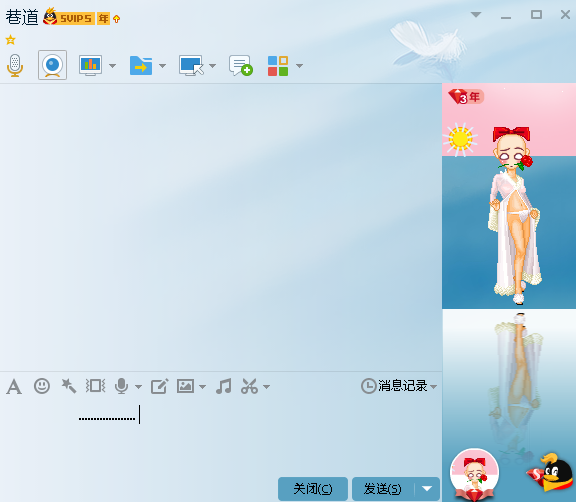Close the chat window with X
Viewport: 576px width, 502px height.
pos(565,15)
